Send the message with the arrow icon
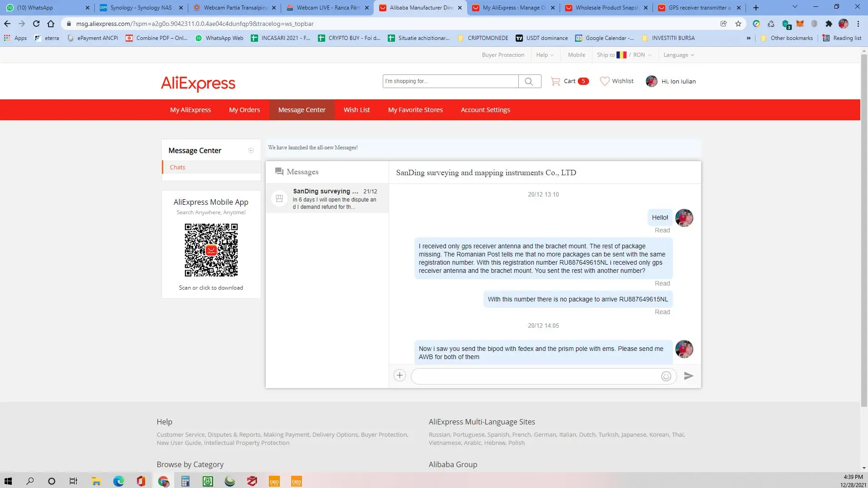 [688, 376]
